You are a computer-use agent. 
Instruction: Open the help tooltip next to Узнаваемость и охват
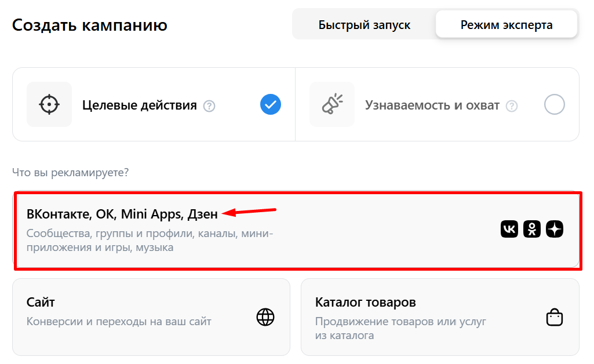tap(512, 106)
